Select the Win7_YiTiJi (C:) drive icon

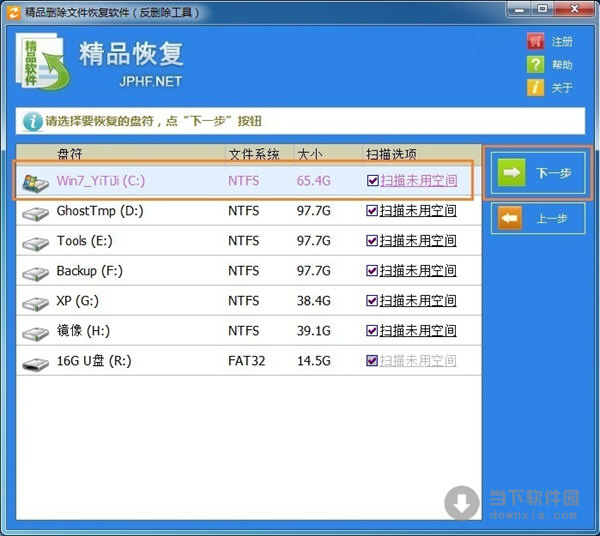point(35,183)
